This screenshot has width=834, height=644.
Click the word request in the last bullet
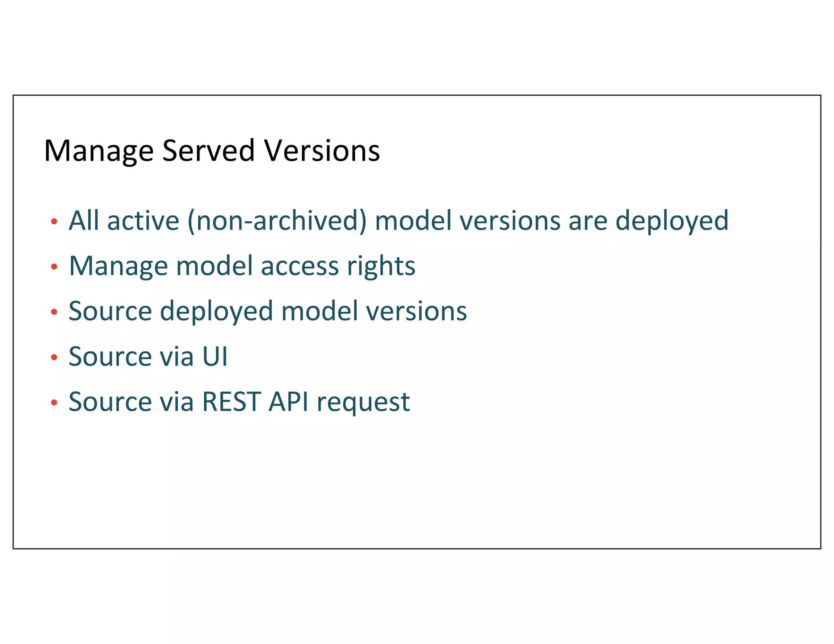(363, 402)
